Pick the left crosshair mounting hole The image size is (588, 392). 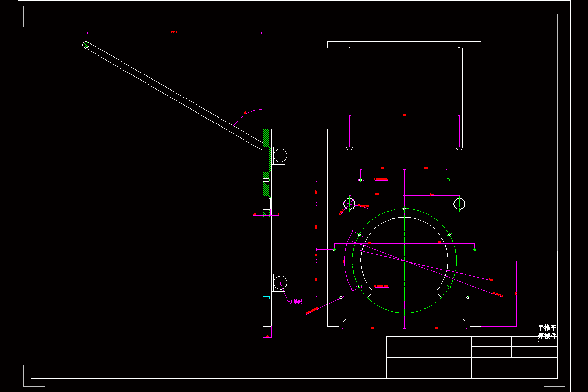(x=349, y=203)
